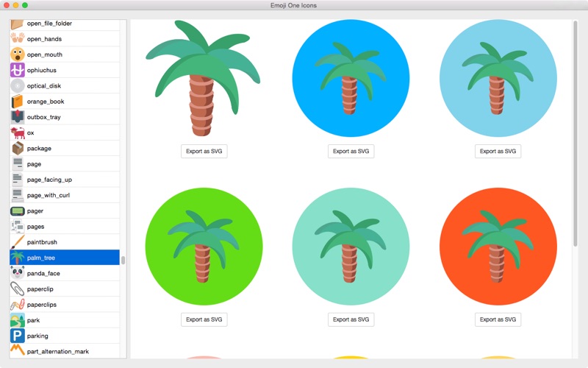The height and width of the screenshot is (368, 588).
Task: Choose the paperclip icon
Action: point(17,289)
